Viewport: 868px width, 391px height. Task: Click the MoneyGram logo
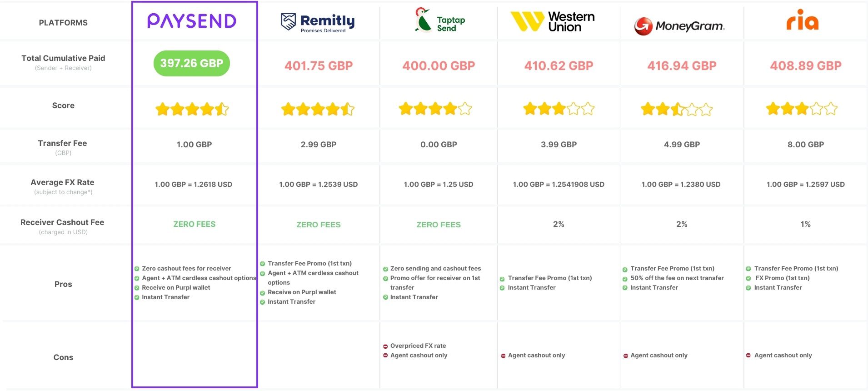679,26
